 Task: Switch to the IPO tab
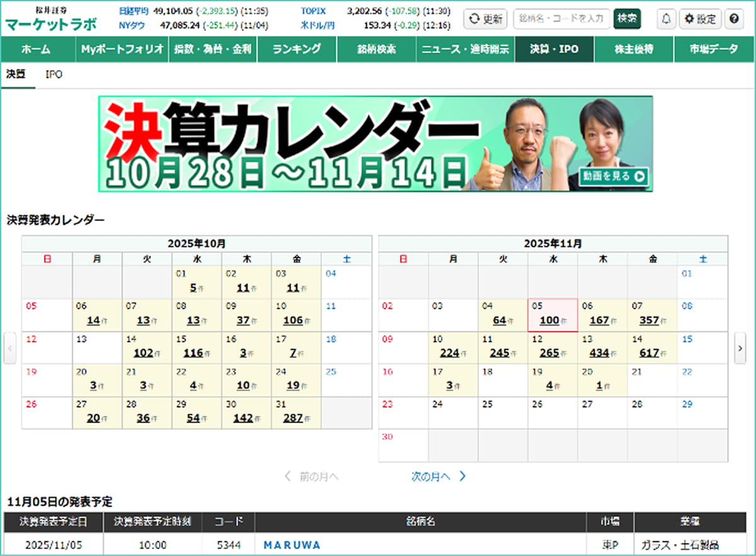click(54, 74)
